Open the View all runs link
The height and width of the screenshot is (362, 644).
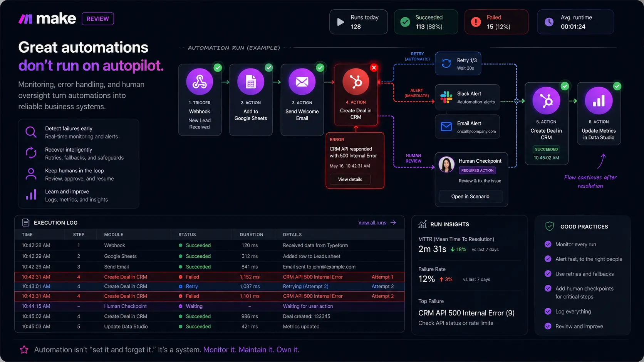click(372, 223)
